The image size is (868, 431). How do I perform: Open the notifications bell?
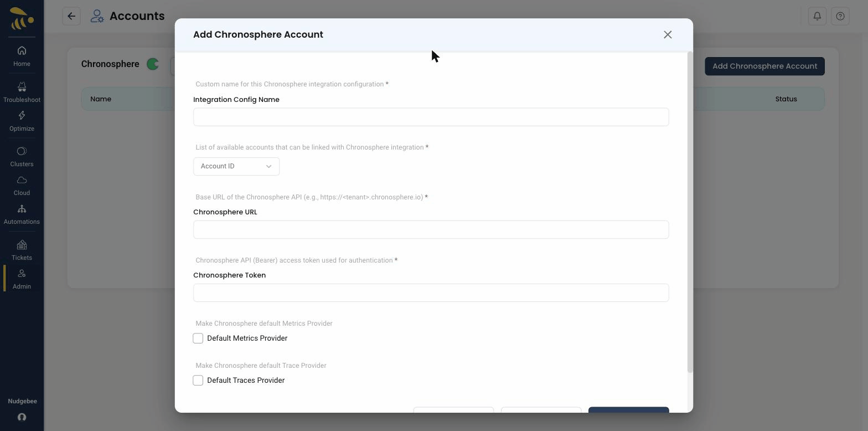[x=817, y=16]
